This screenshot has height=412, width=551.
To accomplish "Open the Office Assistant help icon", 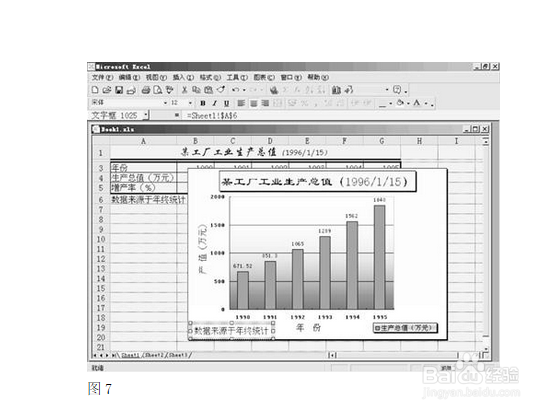I will click(x=397, y=90).
